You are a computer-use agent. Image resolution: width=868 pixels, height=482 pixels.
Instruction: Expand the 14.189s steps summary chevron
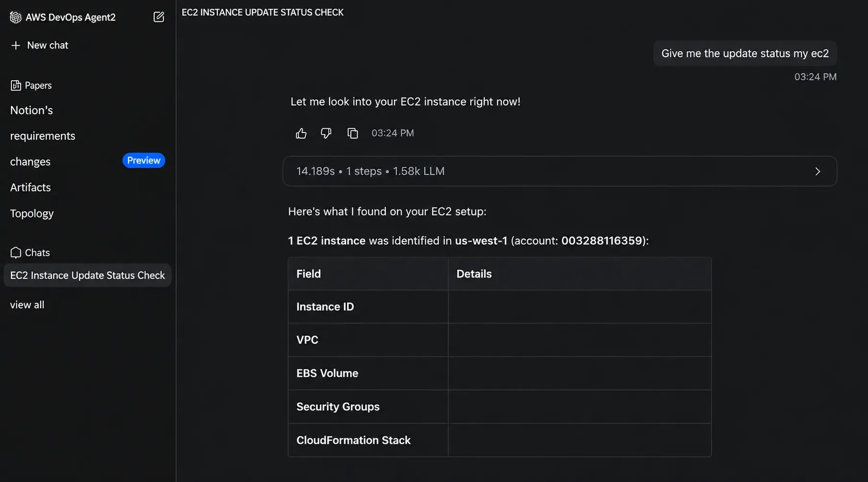point(818,171)
